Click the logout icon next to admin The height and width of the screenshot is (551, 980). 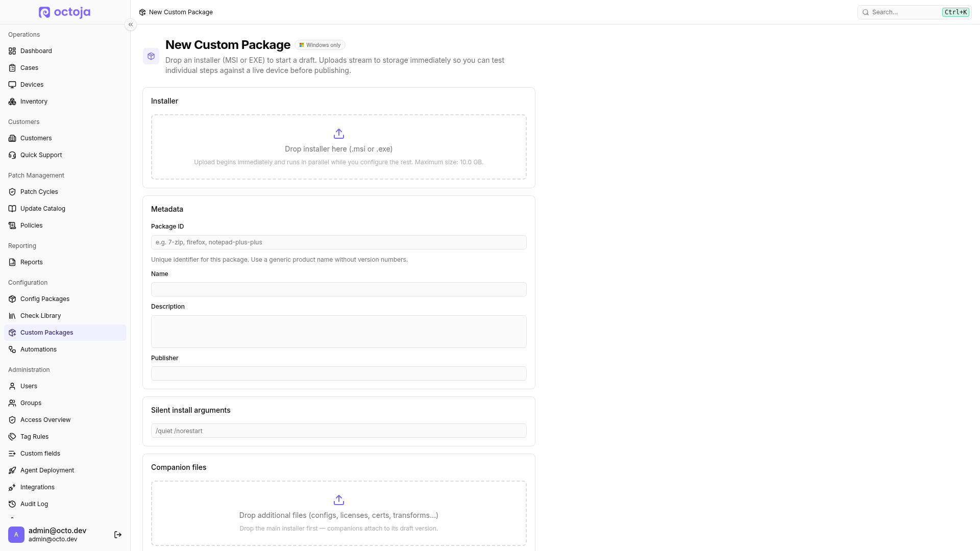click(118, 535)
